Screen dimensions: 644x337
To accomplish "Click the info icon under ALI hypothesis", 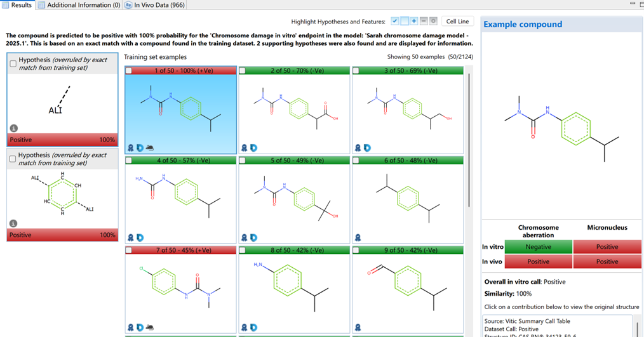I will (14, 128).
